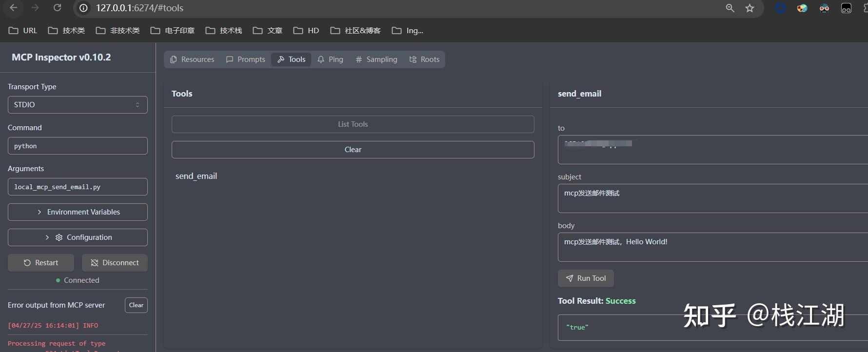The image size is (868, 352).
Task: Click the Restart button
Action: [41, 263]
